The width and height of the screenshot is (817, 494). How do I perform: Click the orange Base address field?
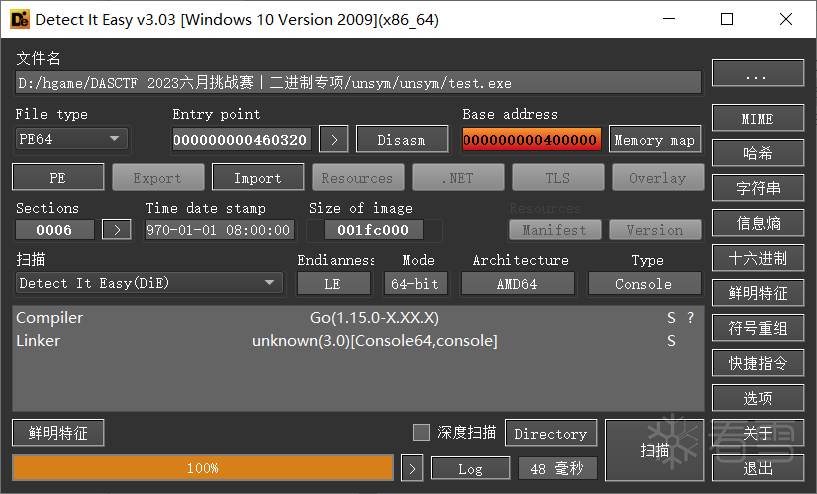(531, 140)
